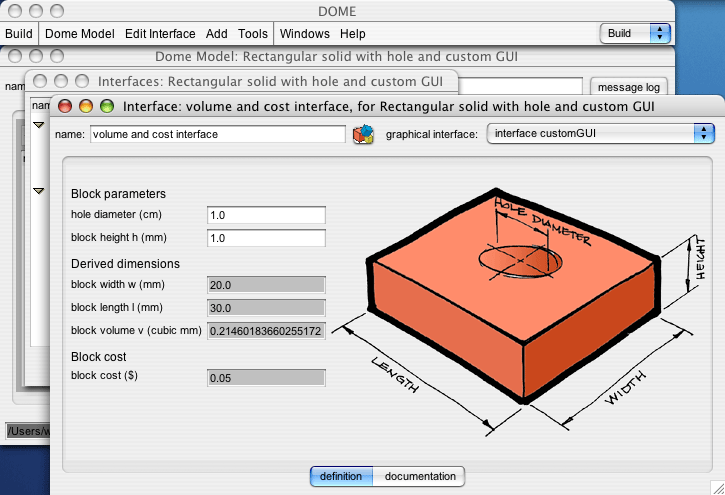Open the Tools menu
725x495 pixels.
[x=252, y=34]
